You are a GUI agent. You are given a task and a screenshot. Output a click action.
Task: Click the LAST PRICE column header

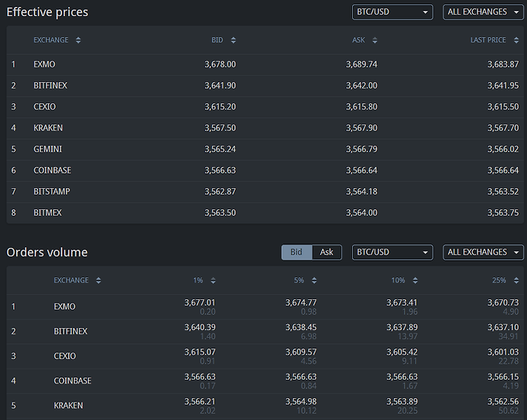[x=488, y=40]
